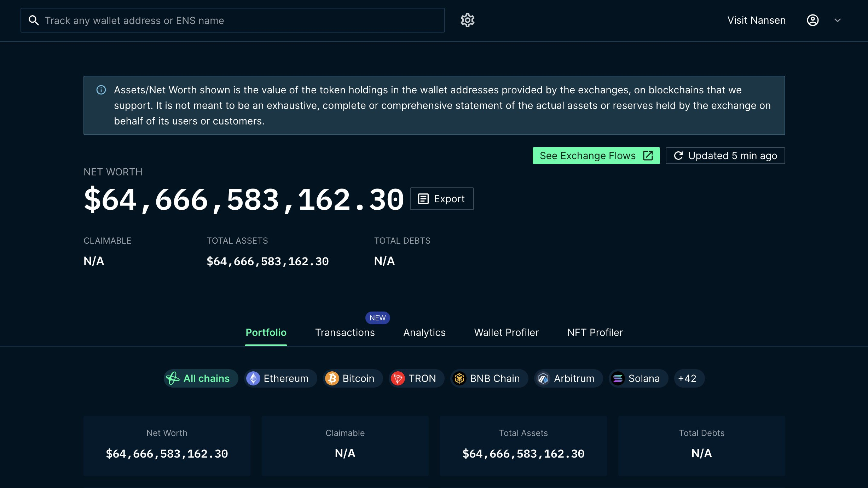The image size is (868, 488).
Task: Switch to the Transactions tab
Action: tap(345, 332)
